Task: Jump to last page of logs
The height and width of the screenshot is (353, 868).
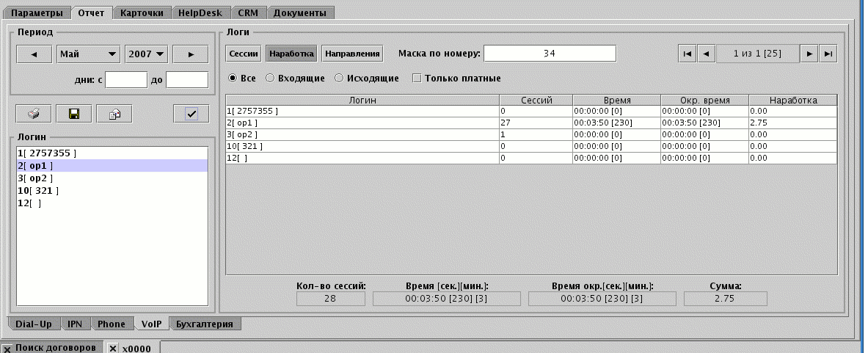Action: coord(828,54)
